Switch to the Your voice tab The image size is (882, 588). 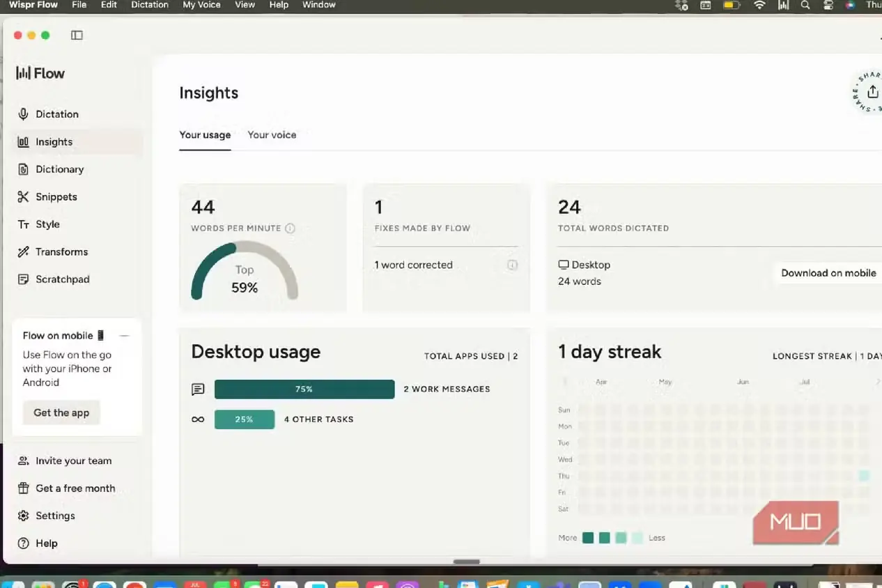[272, 134]
